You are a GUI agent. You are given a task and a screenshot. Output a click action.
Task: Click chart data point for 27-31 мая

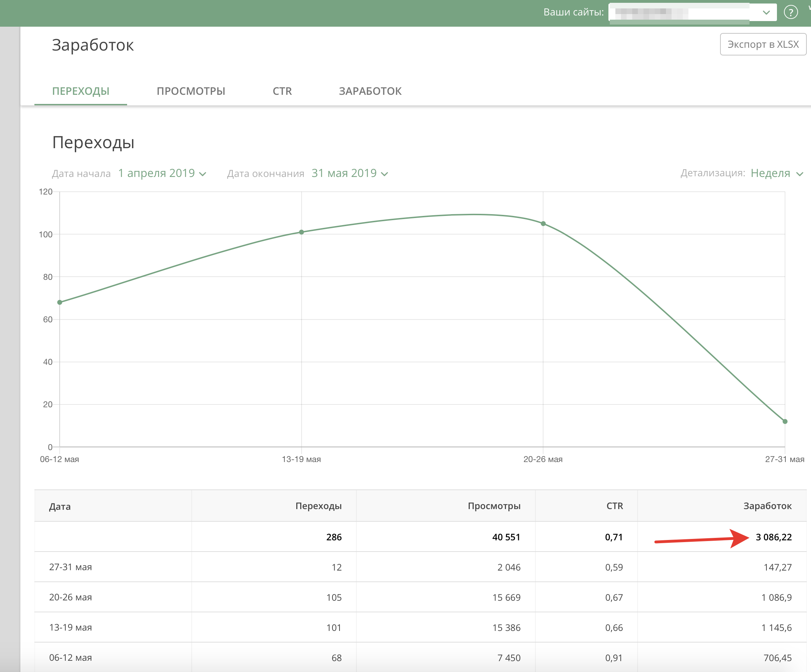[x=785, y=421]
